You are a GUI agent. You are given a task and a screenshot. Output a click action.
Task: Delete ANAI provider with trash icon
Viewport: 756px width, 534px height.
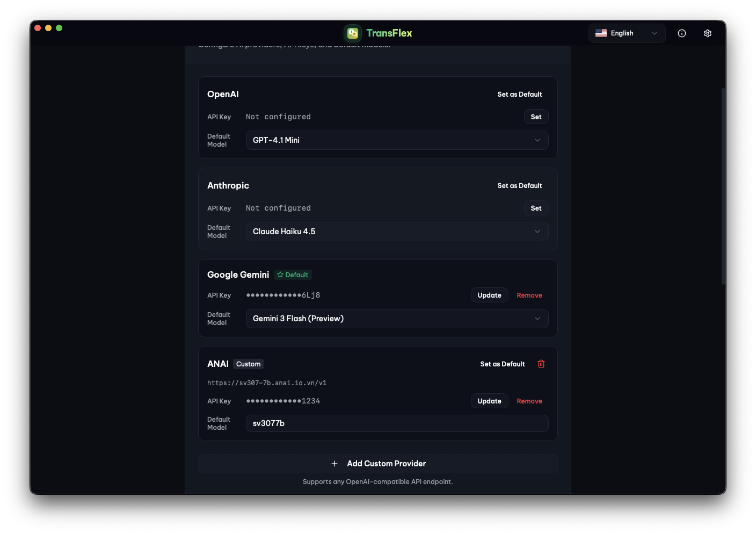click(541, 364)
